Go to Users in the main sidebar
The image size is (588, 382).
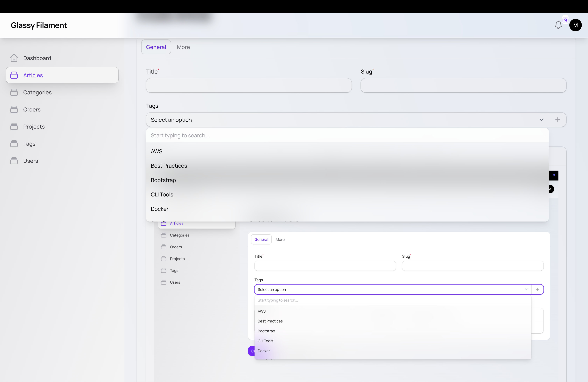pos(62,161)
